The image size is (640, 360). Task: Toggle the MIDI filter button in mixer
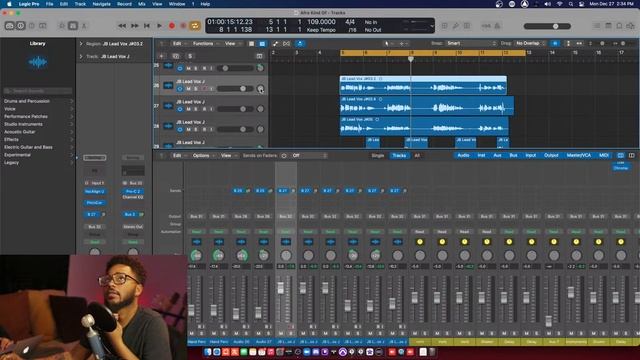click(x=604, y=156)
